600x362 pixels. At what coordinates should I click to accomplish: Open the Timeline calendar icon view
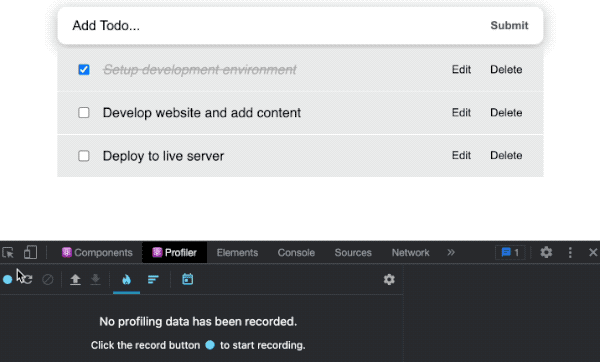pos(188,279)
